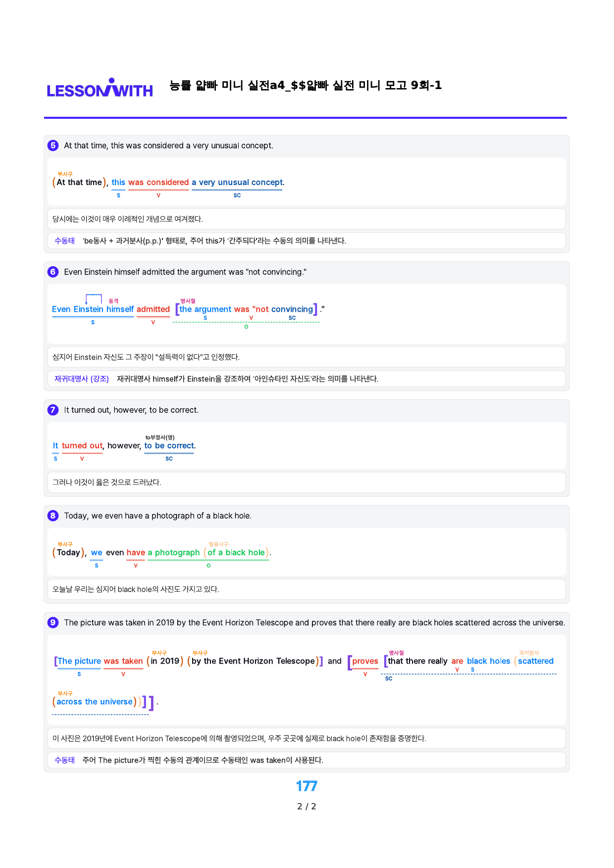Click 'to be correct' phrase
Screen dimensions: 614x868
(x=169, y=445)
